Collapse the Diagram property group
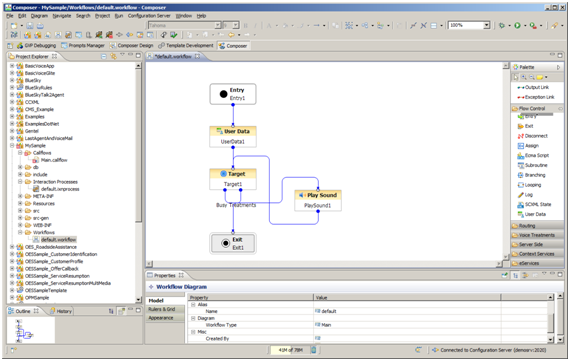This screenshot has height=361, width=570. click(x=193, y=318)
